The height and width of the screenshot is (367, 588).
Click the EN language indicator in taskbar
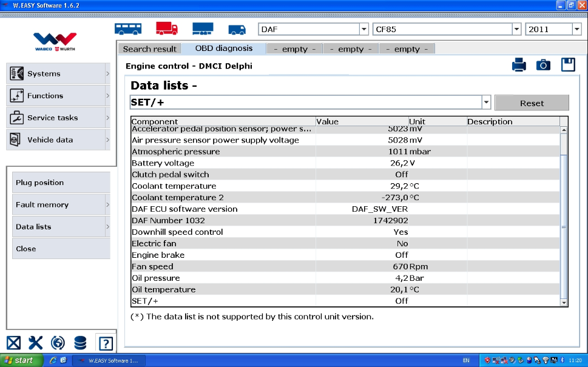pyautogui.click(x=466, y=360)
